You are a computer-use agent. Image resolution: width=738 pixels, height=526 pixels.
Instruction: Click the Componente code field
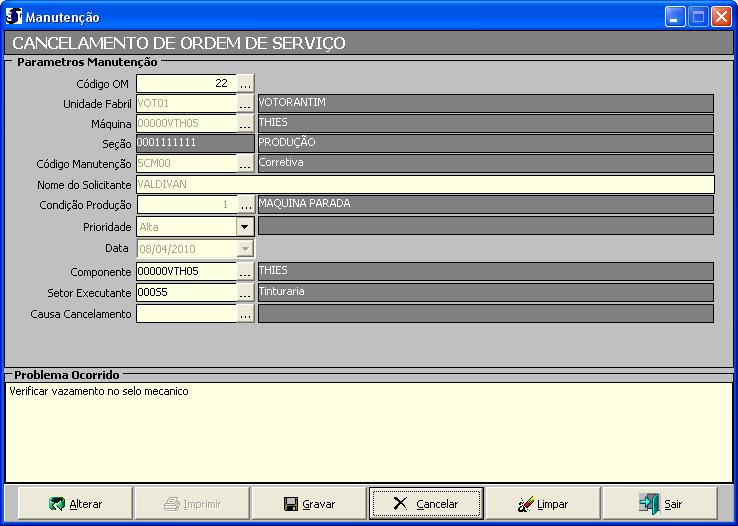186,272
